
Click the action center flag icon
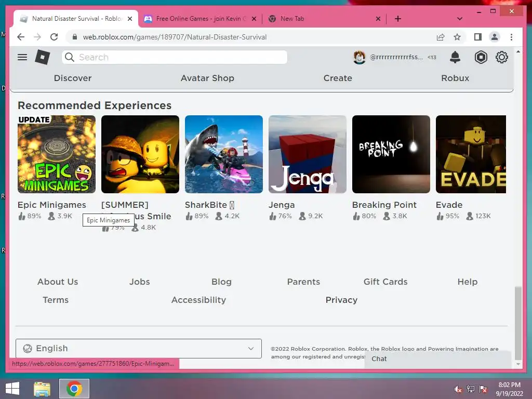(x=483, y=389)
